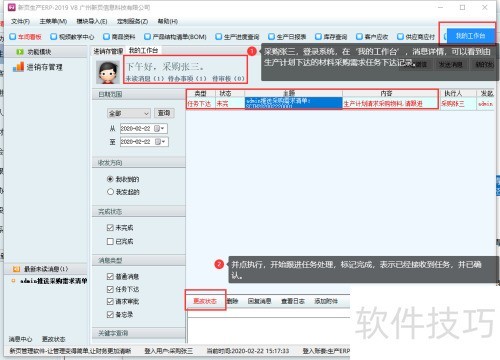
Task: Click the 查看日志 button
Action: click(293, 301)
